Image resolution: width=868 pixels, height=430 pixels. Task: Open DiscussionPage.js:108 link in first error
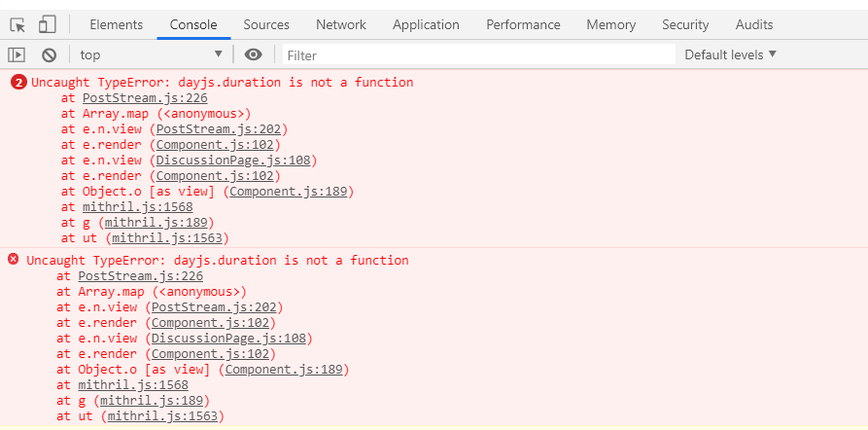click(x=233, y=161)
